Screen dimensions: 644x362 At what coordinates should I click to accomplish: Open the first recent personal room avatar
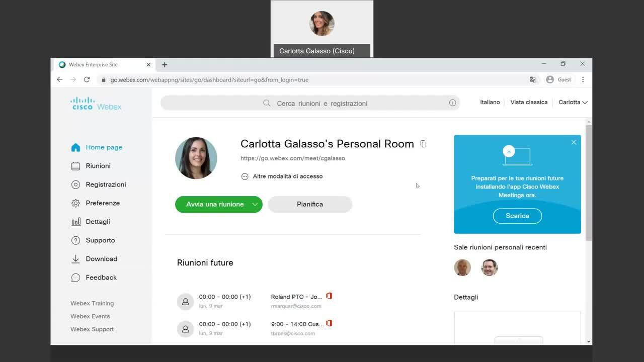[462, 267]
